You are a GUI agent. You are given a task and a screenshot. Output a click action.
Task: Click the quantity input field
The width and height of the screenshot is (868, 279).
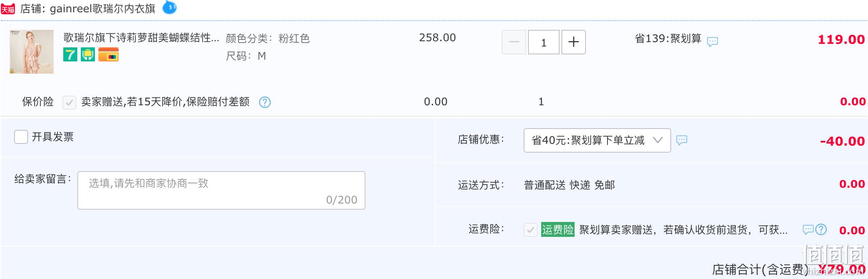[x=543, y=42]
